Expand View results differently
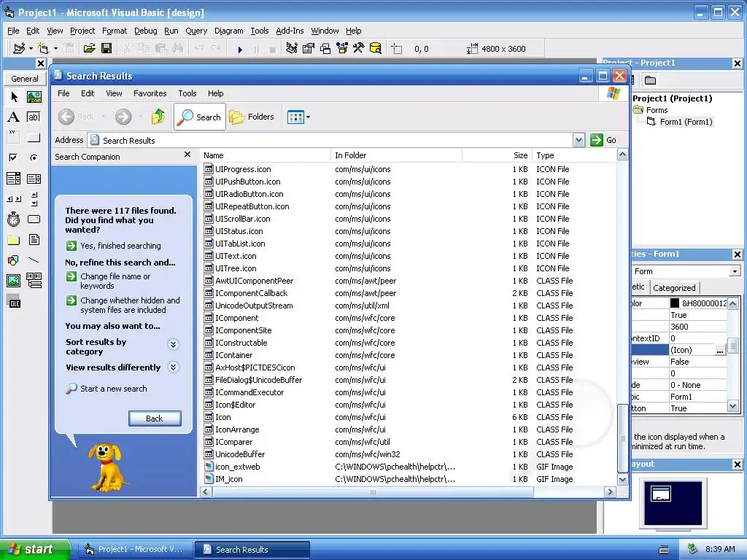Image resolution: width=747 pixels, height=560 pixels. pos(174,367)
